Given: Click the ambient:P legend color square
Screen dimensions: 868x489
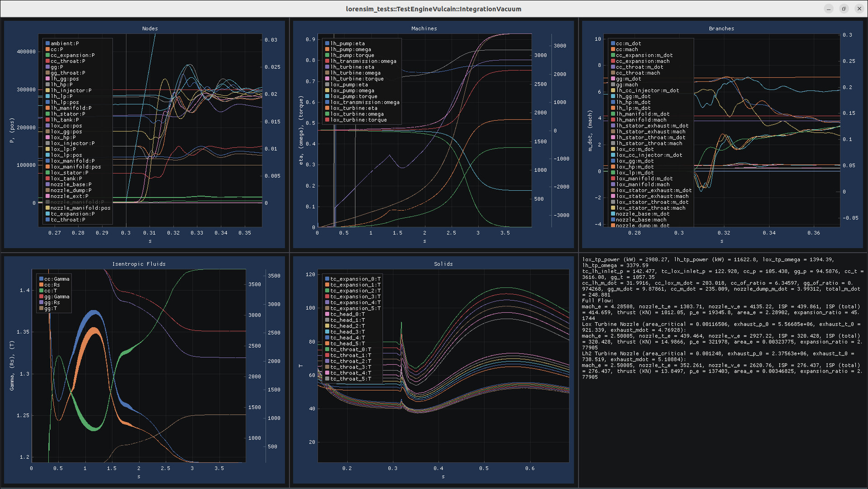Looking at the screenshot, I should pyautogui.click(x=48, y=43).
